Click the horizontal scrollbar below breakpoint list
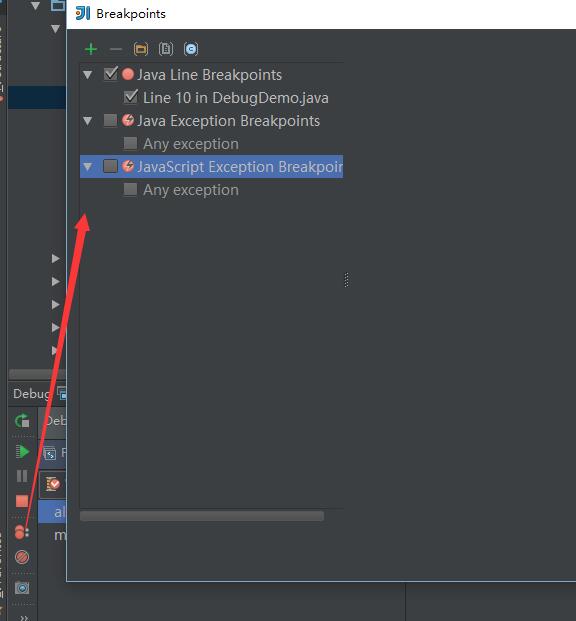The width and height of the screenshot is (576, 621). click(202, 516)
